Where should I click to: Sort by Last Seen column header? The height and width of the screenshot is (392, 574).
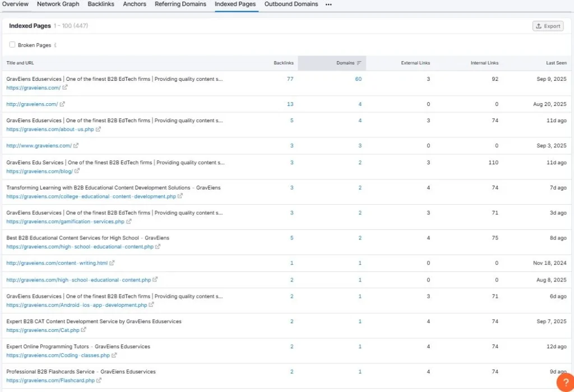[557, 63]
